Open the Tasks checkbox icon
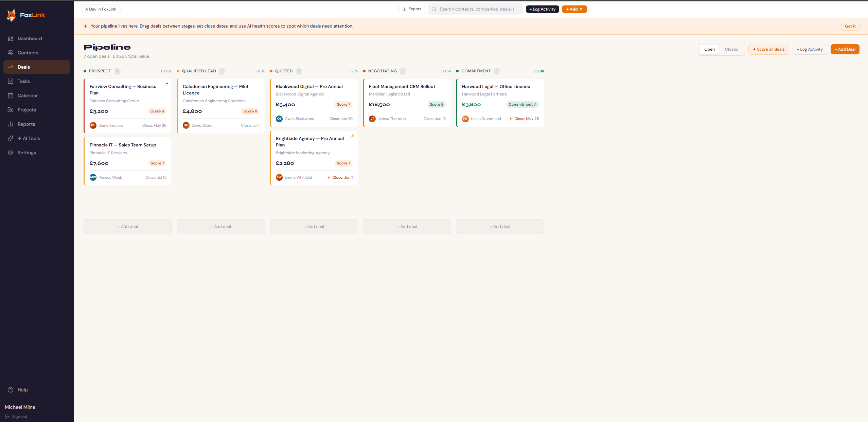 [x=11, y=81]
